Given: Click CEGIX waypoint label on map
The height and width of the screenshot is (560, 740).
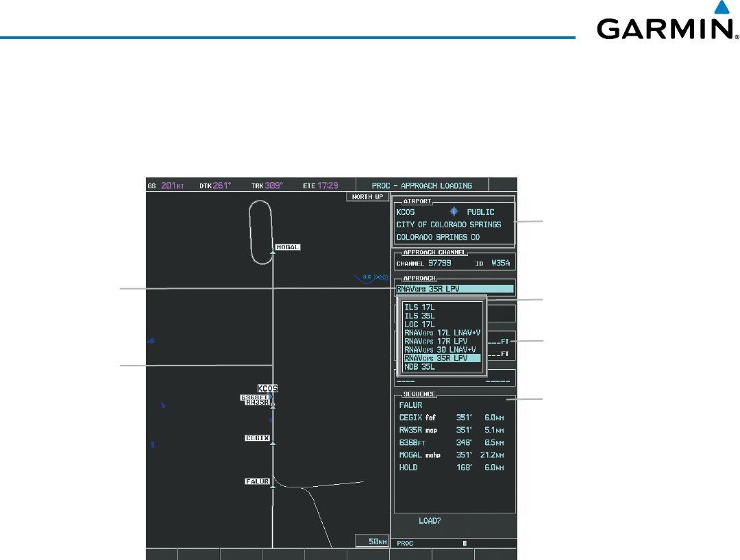Looking at the screenshot, I should (257, 438).
